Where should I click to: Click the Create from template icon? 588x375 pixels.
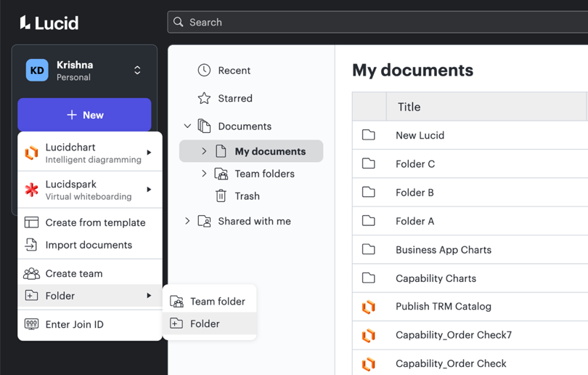coord(31,222)
